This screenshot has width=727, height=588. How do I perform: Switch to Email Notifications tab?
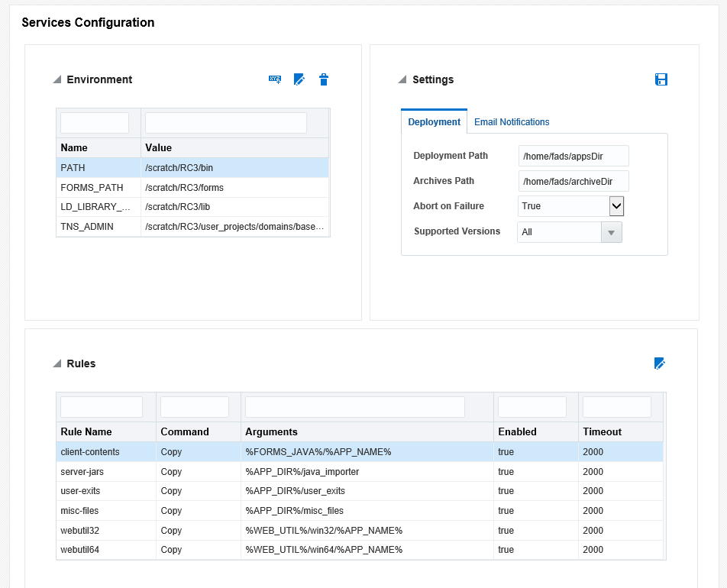[512, 122]
